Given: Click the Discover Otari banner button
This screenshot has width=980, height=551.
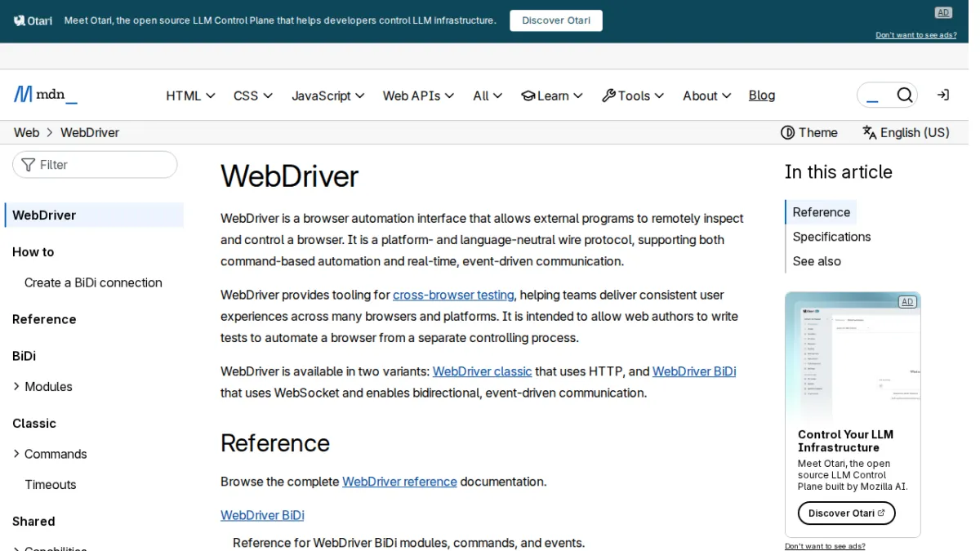Looking at the screenshot, I should [556, 20].
